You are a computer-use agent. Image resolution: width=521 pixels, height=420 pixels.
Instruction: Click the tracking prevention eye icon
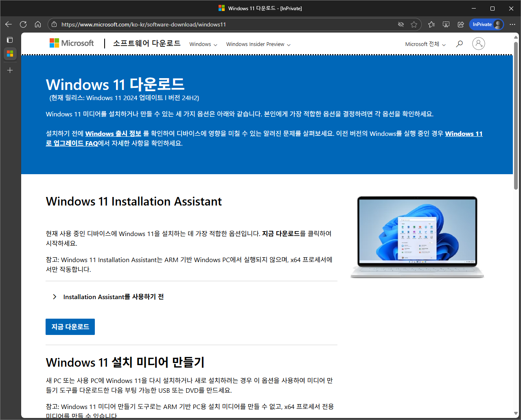(x=401, y=24)
